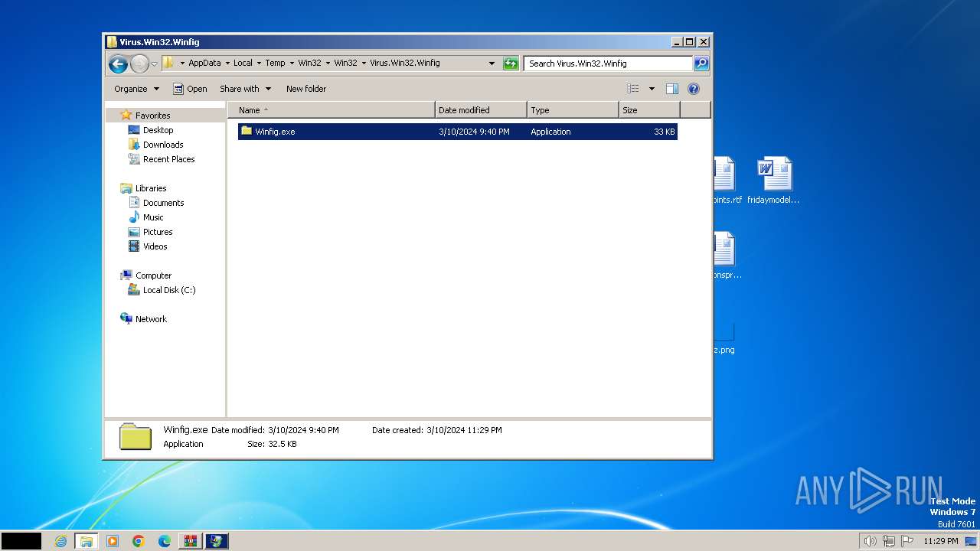Screen dimensions: 980x551
Task: Open Desktop in the navigation pane
Action: [x=158, y=130]
